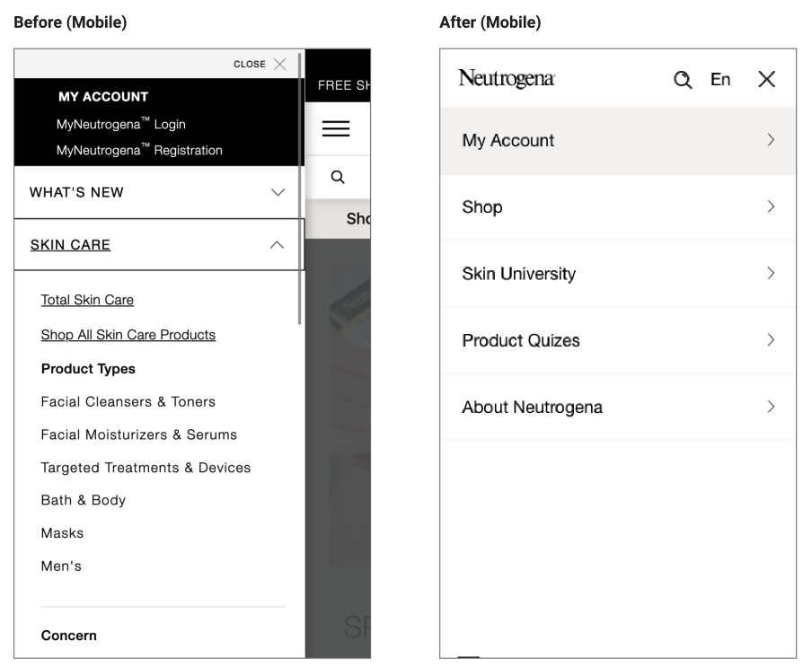This screenshot has height=667, width=812.
Task: Click the old menu vertical scrollbar
Action: (x=299, y=189)
